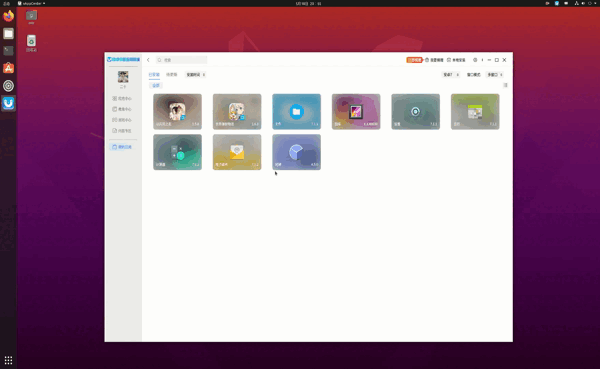The image size is (600, 369).
Task: Click the orange badge in the title bar
Action: click(x=414, y=60)
